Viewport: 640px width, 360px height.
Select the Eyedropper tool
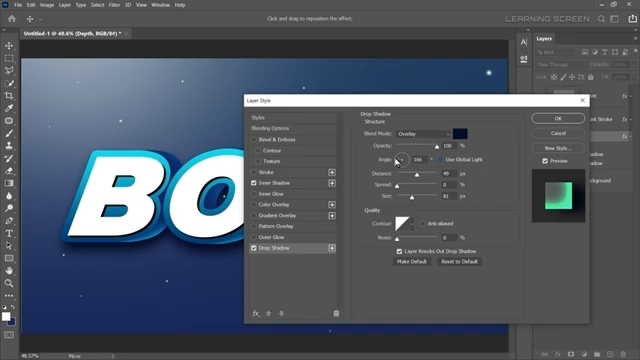point(9,108)
